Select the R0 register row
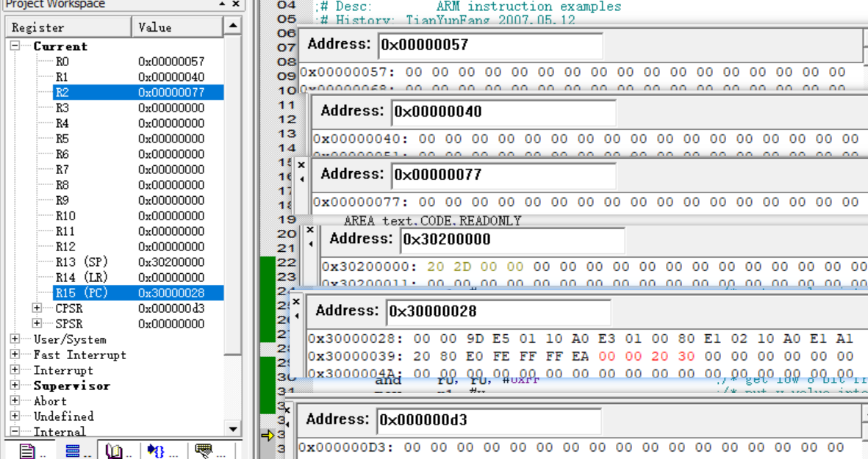This screenshot has width=868, height=459. [x=138, y=62]
